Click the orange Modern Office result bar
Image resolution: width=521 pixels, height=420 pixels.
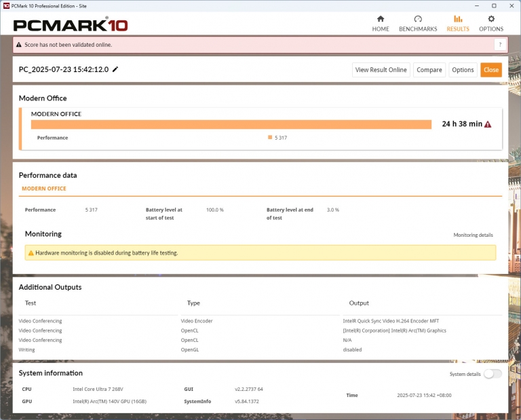pyautogui.click(x=231, y=124)
